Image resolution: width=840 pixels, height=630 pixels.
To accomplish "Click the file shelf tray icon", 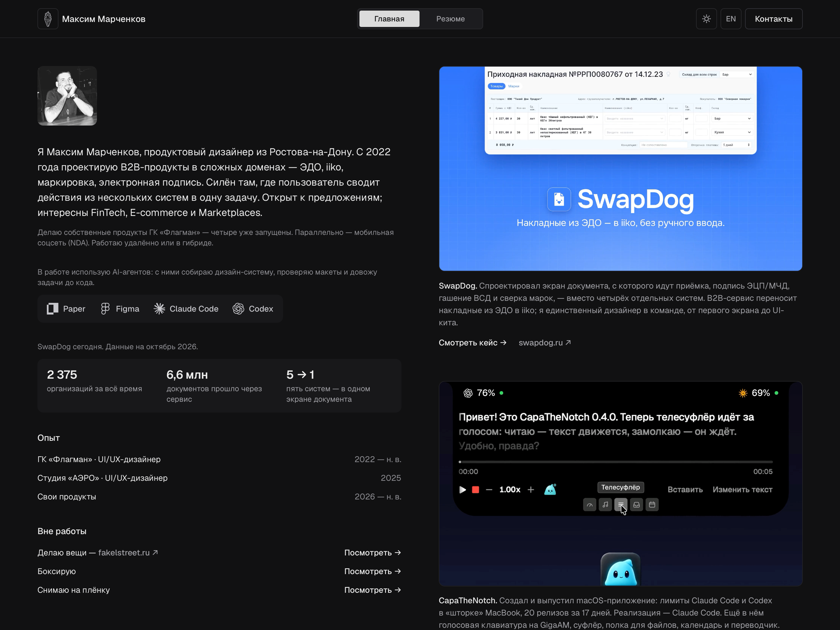I will 637,505.
